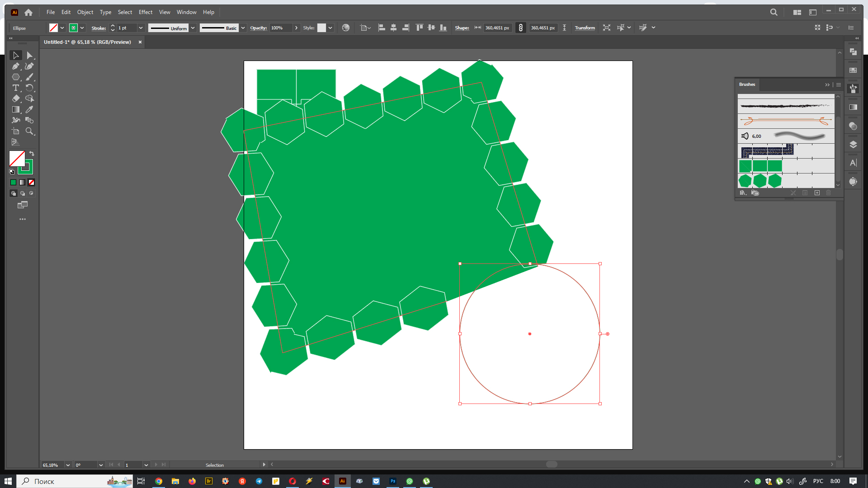The image size is (868, 488).
Task: Select the Paintbrush tool
Action: click(29, 77)
